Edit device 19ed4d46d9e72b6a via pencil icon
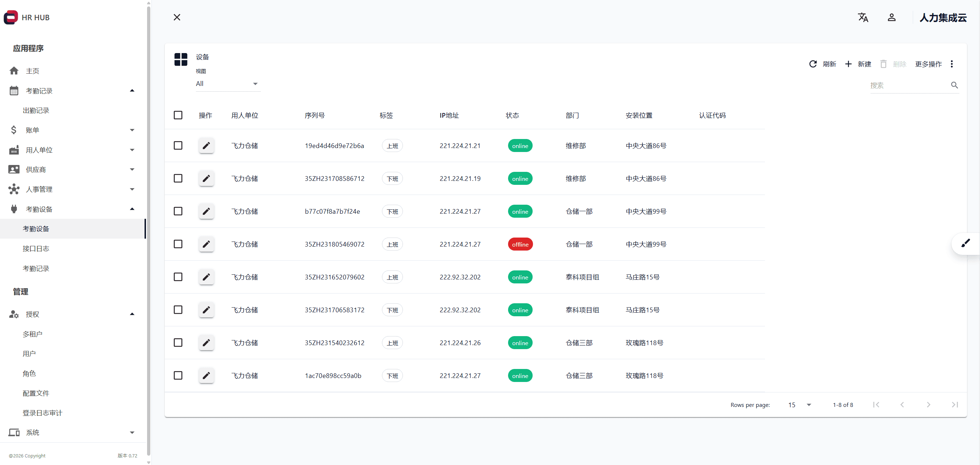980x465 pixels. 206,145
